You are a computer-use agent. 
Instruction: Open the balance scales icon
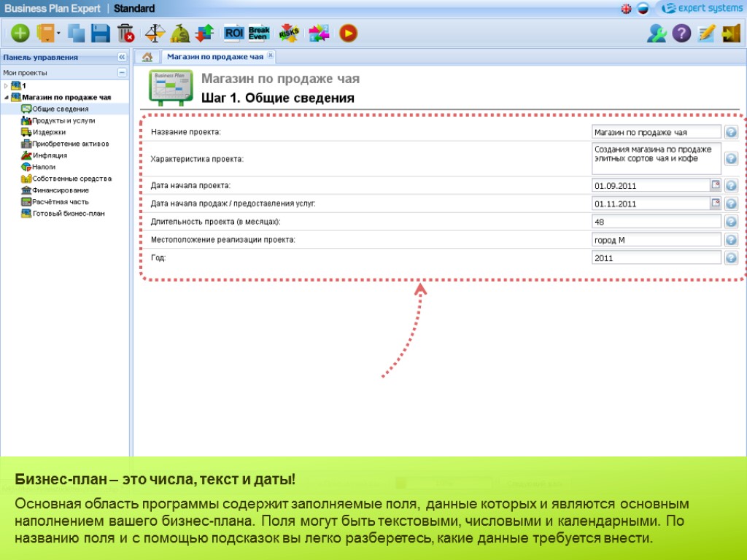(x=155, y=34)
